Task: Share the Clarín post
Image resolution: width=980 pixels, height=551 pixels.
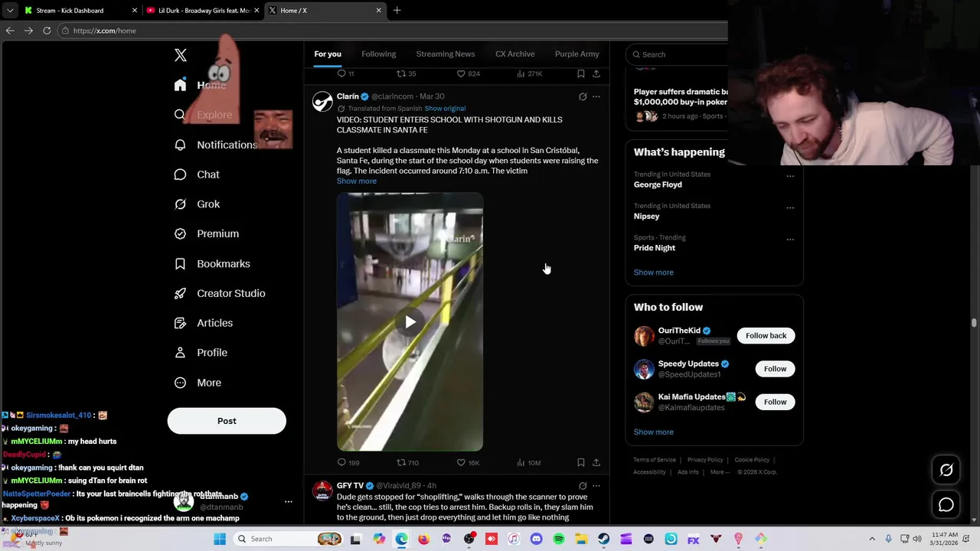Action: tap(596, 462)
